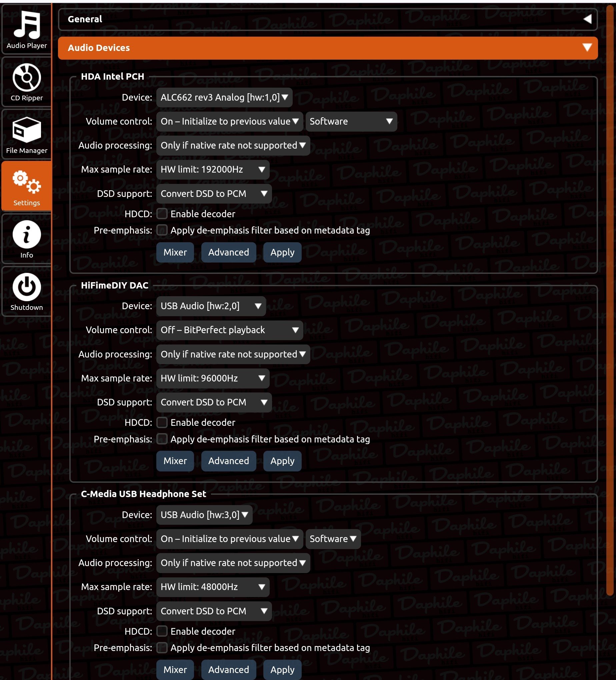Open HDA Intel PCH Max sample rate dropdown
The height and width of the screenshot is (680, 616).
pyautogui.click(x=213, y=169)
